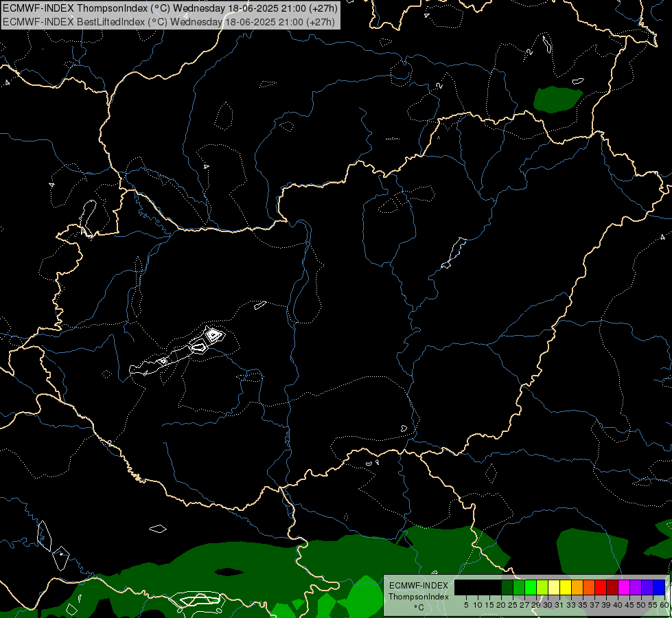672x618 pixels.
Task: Pick the orange 33–35 legend swatch
Action: [x=577, y=587]
